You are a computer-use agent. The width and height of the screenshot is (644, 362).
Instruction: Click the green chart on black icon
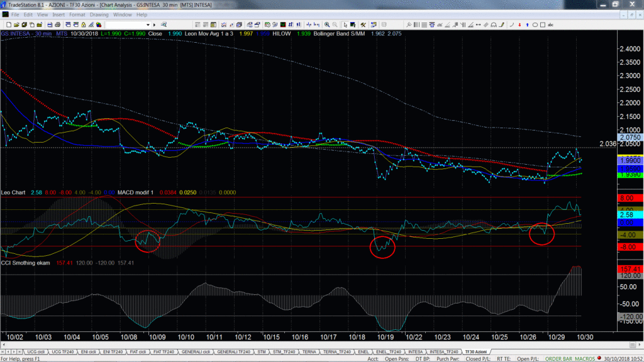(283, 25)
